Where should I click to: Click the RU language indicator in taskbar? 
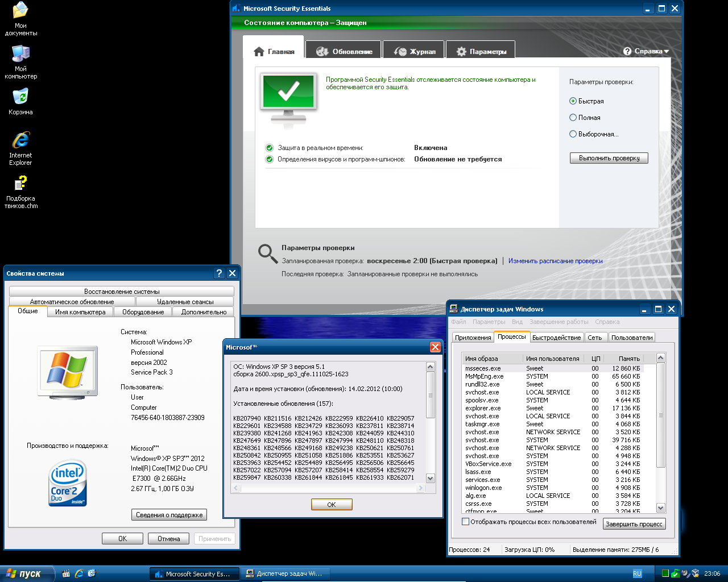(x=637, y=573)
